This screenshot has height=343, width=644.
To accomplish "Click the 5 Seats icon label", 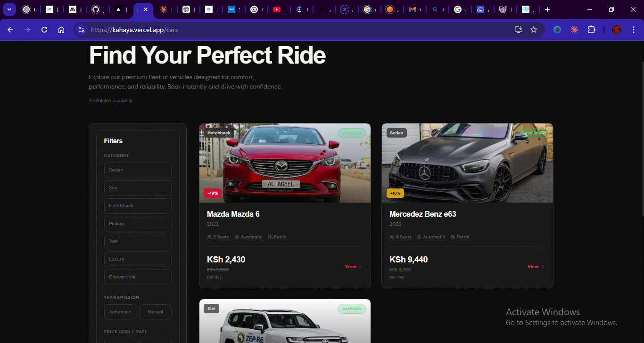I will point(218,237).
